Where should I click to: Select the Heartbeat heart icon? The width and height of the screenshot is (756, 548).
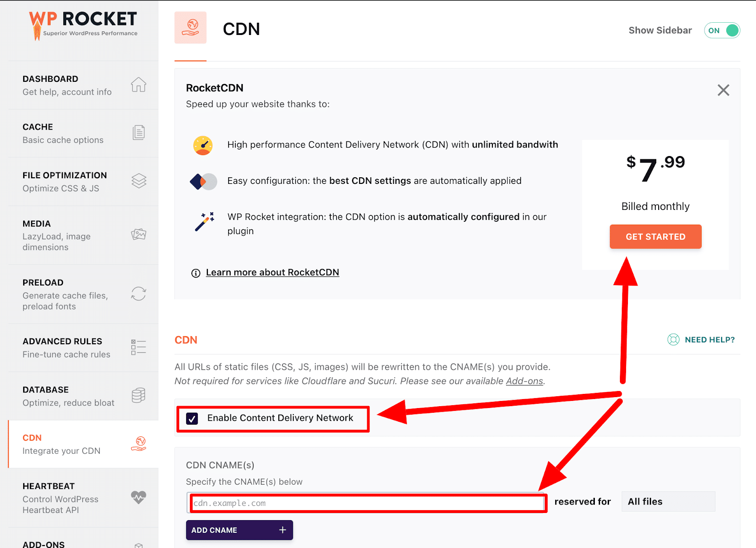click(138, 497)
